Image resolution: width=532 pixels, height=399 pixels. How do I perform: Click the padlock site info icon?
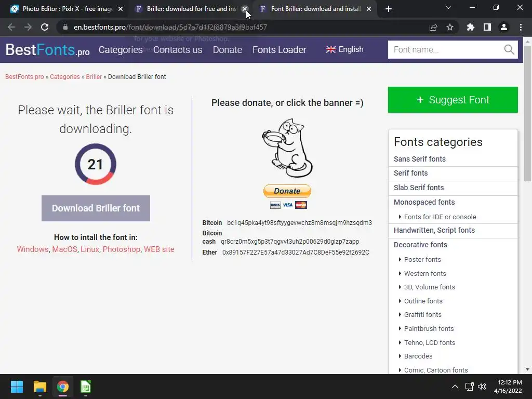[x=65, y=27]
